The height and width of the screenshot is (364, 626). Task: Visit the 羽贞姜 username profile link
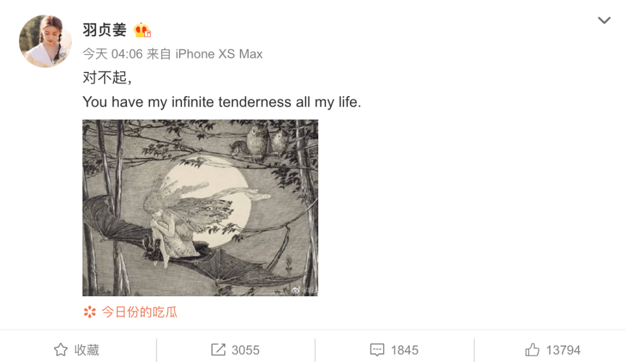tap(104, 30)
